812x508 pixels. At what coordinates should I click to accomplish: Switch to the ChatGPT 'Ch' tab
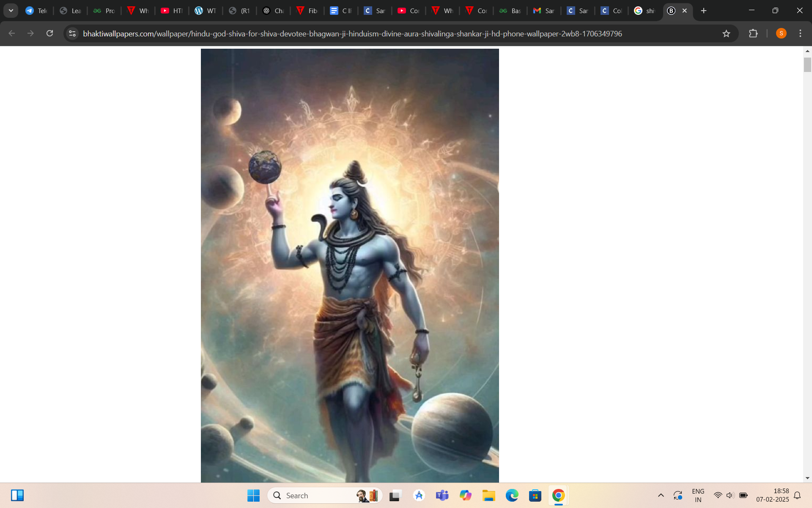[x=273, y=11]
